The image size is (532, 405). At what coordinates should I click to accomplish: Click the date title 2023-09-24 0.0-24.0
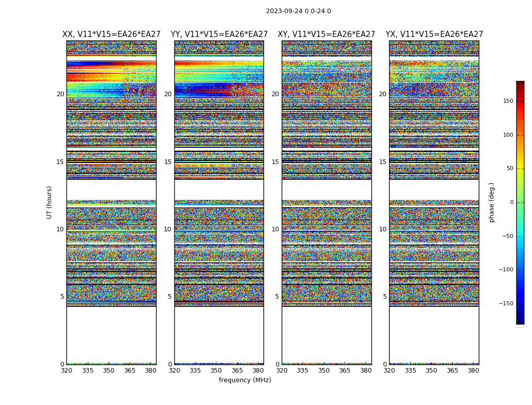(298, 11)
